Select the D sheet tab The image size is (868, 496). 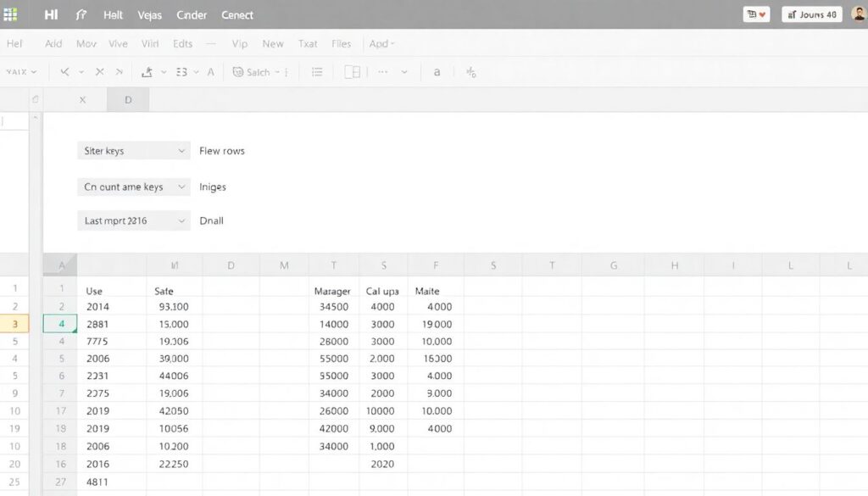[128, 99]
